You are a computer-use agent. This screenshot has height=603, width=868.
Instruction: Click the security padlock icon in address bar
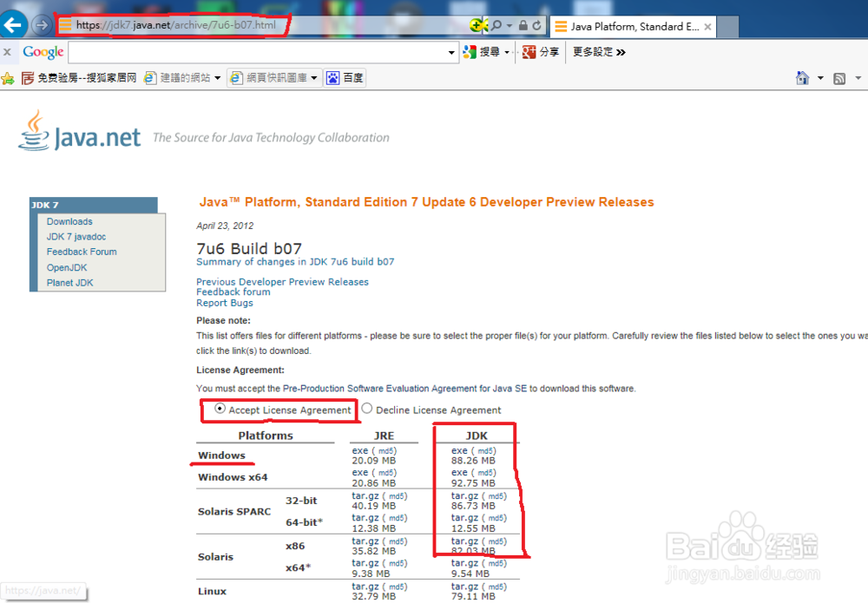(523, 25)
